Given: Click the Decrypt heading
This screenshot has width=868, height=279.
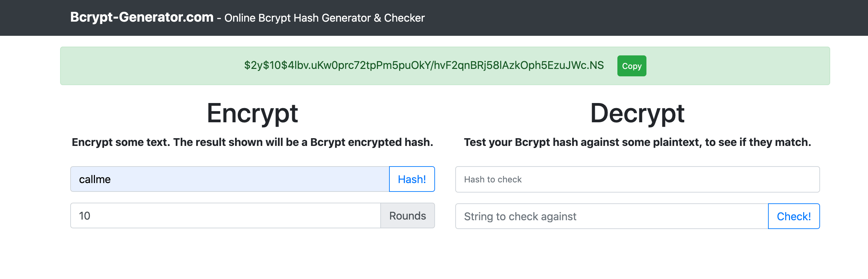Looking at the screenshot, I should [x=637, y=113].
